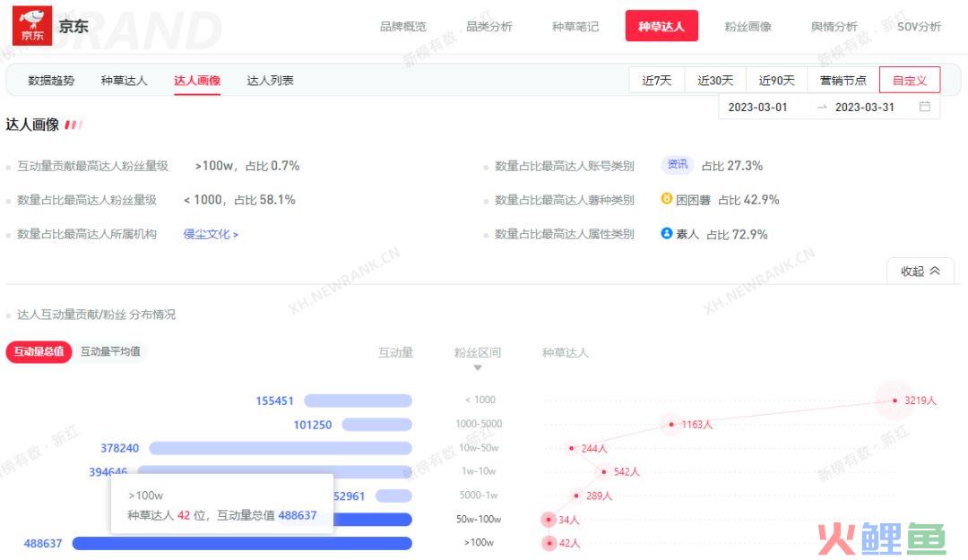Image resolution: width=968 pixels, height=560 pixels.
Task: Switch to 舆情分析 tab
Action: pyautogui.click(x=834, y=27)
